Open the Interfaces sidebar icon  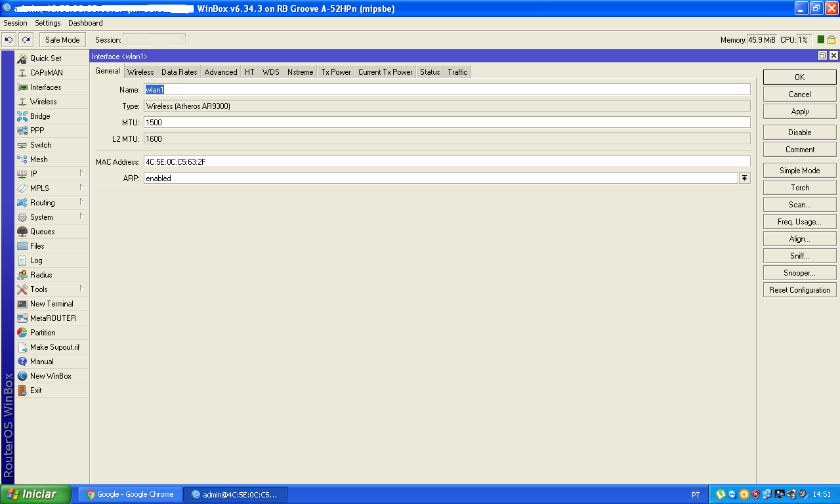pyautogui.click(x=22, y=87)
